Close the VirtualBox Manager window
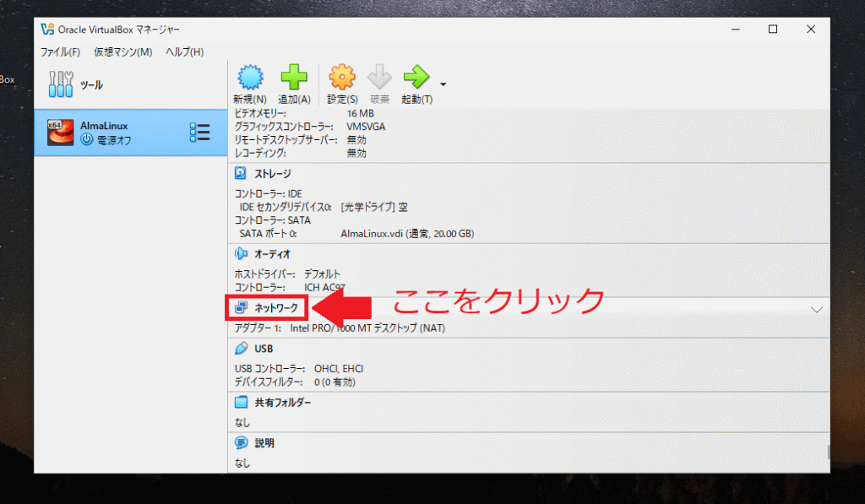 pyautogui.click(x=810, y=30)
